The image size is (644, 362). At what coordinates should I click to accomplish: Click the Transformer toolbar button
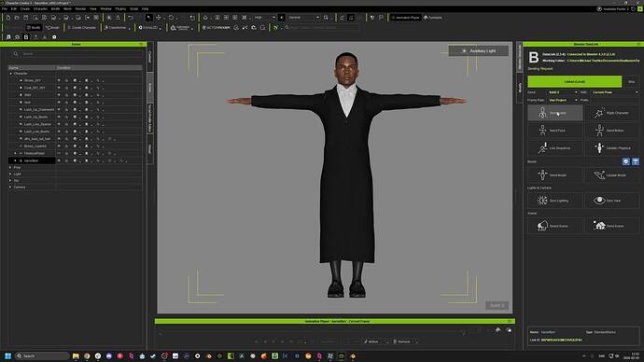pyautogui.click(x=117, y=27)
